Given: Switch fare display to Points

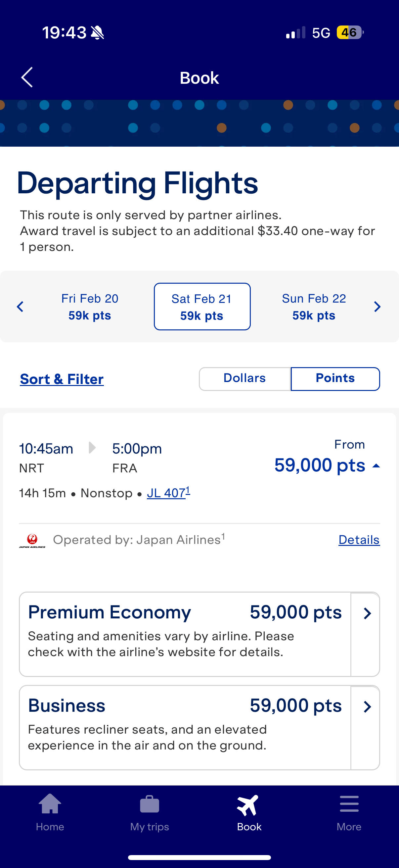Looking at the screenshot, I should [335, 379].
